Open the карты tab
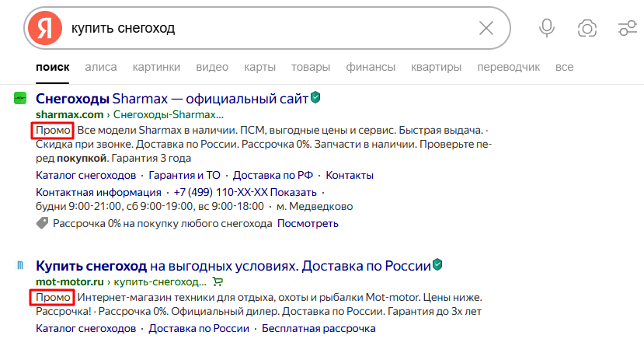The height and width of the screenshot is (346, 644). 259,67
